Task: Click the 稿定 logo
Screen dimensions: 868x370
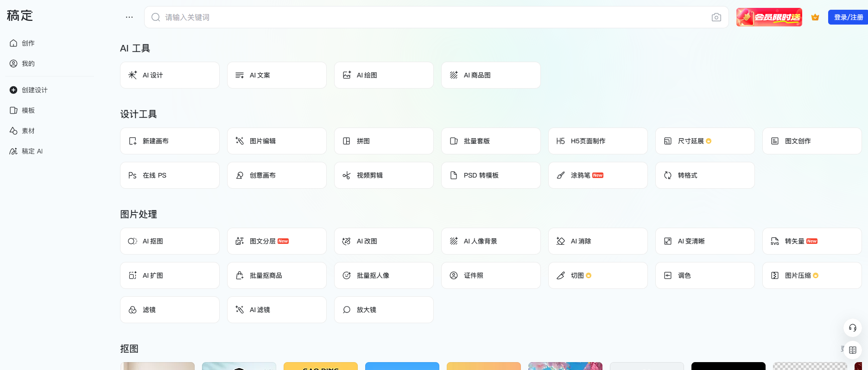Action: coord(20,16)
